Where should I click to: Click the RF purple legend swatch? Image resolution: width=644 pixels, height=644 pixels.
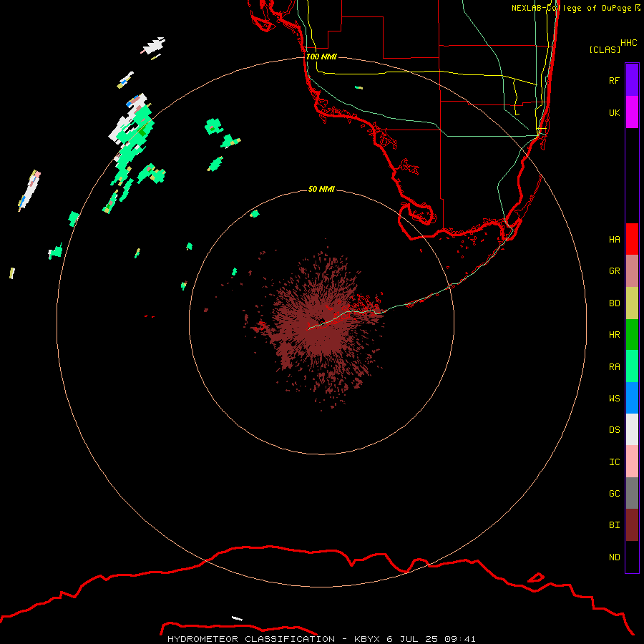pyautogui.click(x=632, y=80)
